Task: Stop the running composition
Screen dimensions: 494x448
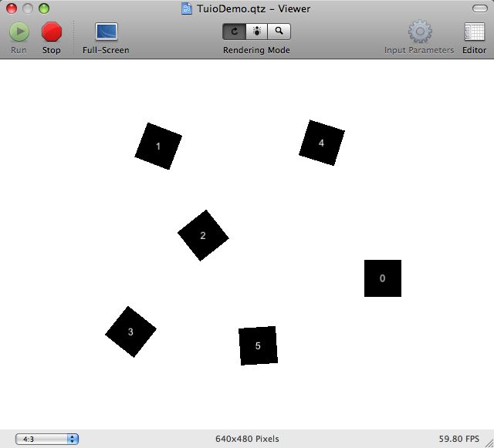Action: 52,32
